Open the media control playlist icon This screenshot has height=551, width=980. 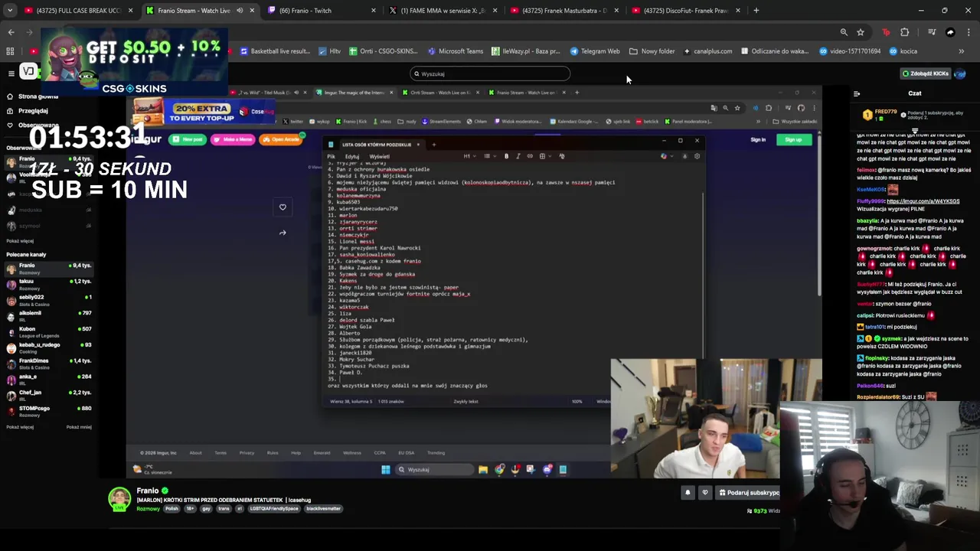click(932, 32)
